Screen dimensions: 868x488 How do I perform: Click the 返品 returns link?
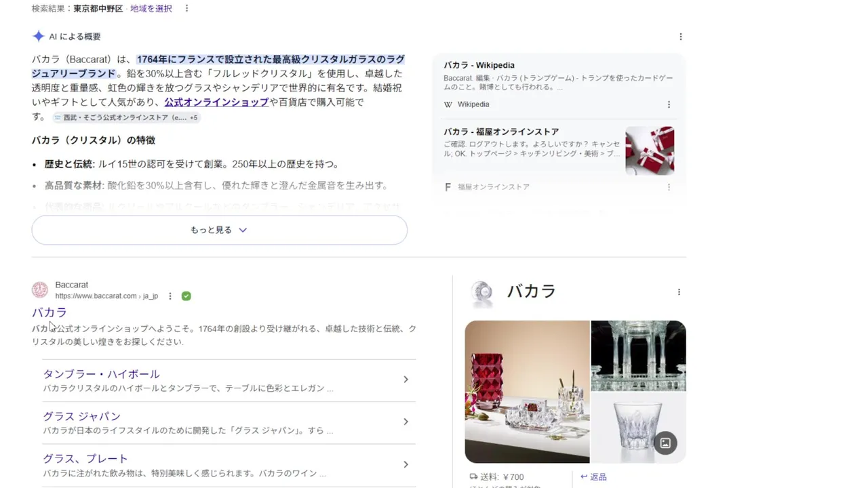(x=593, y=477)
